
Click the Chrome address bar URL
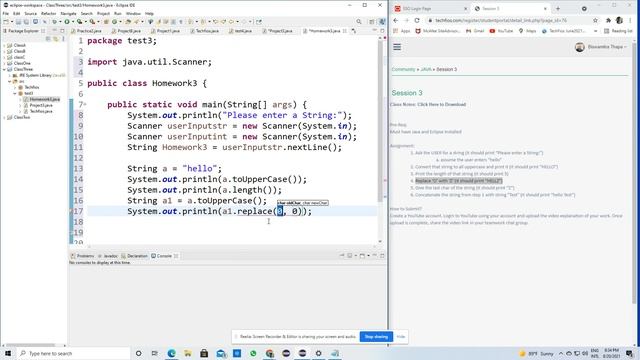tap(501, 20)
